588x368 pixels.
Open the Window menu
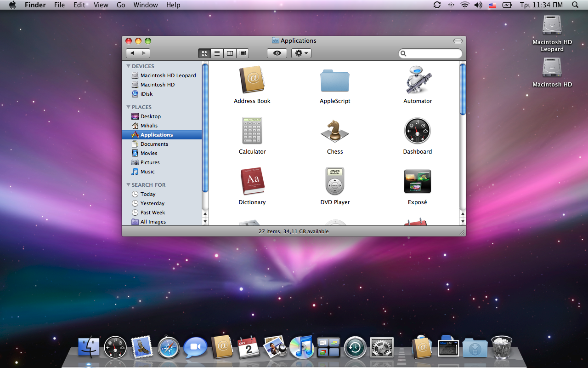click(x=146, y=5)
